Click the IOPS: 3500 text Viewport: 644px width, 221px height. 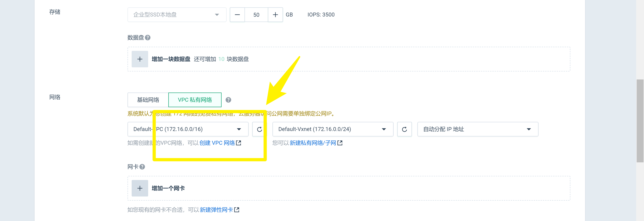click(x=321, y=15)
